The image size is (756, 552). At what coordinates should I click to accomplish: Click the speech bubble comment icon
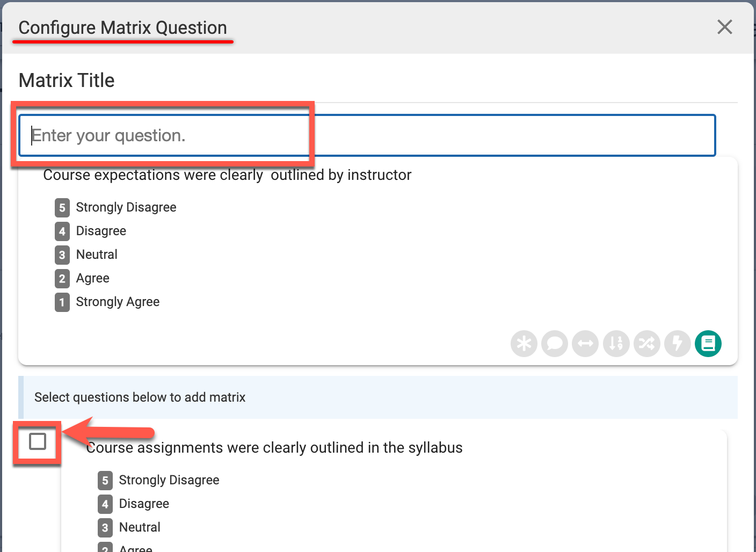point(555,344)
